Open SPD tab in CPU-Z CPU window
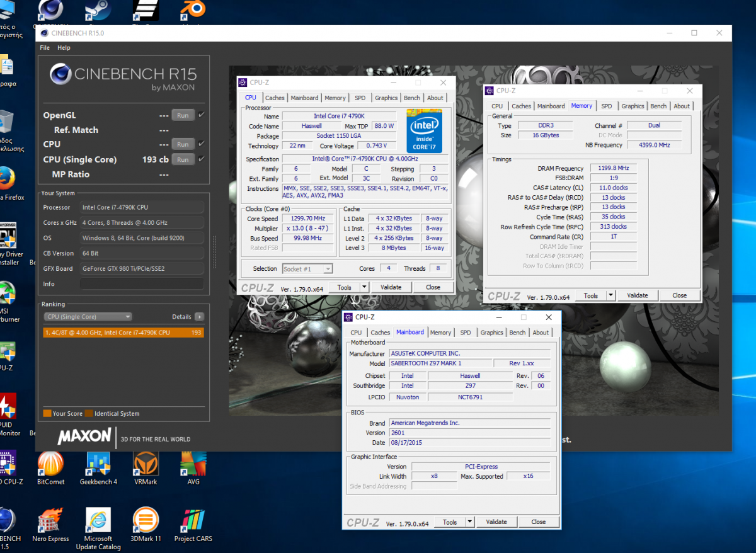 360,98
